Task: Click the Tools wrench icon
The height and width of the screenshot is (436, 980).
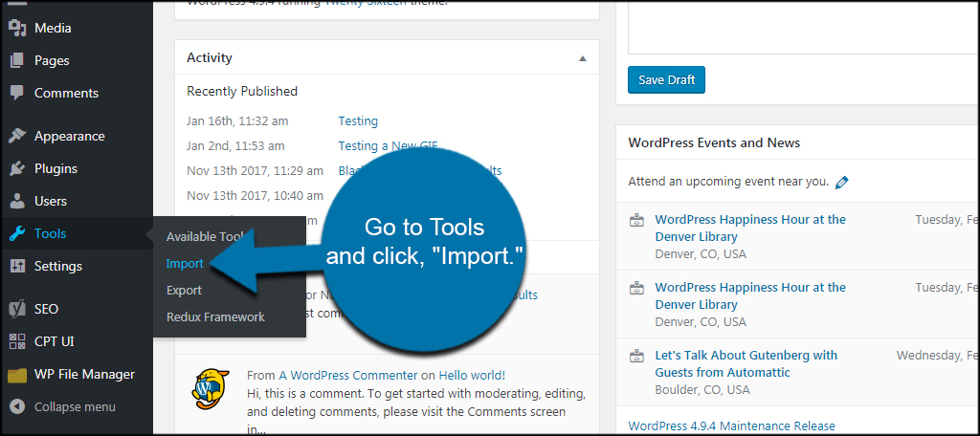Action: pyautogui.click(x=17, y=233)
